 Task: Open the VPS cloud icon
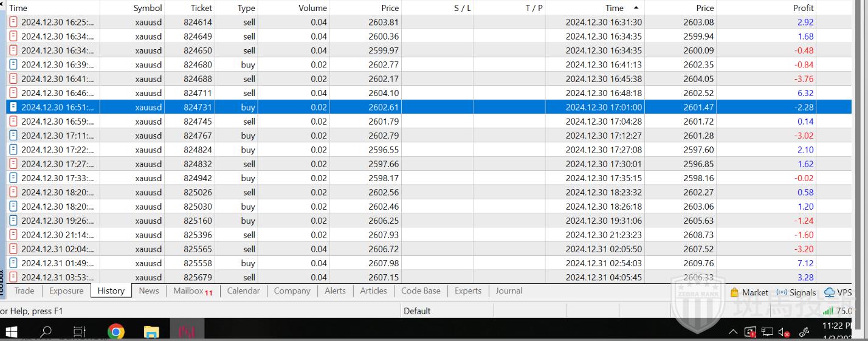[829, 292]
